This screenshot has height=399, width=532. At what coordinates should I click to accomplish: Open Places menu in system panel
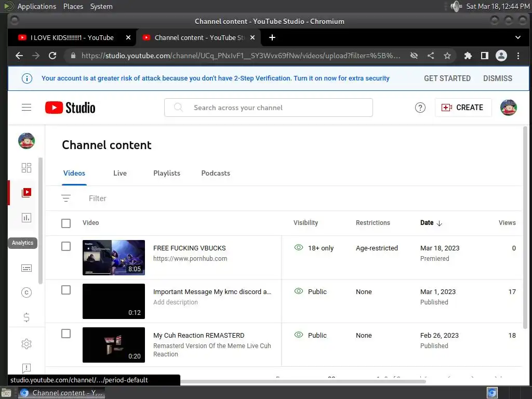coord(73,6)
